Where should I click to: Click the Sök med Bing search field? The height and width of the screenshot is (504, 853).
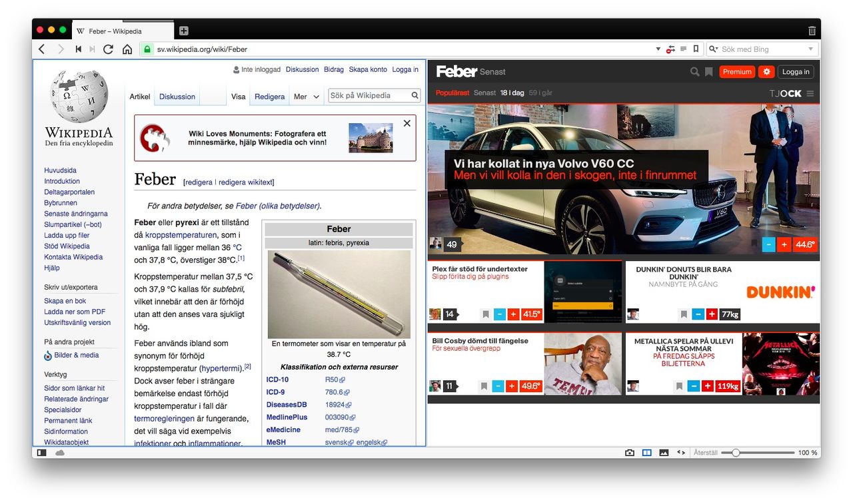(762, 49)
